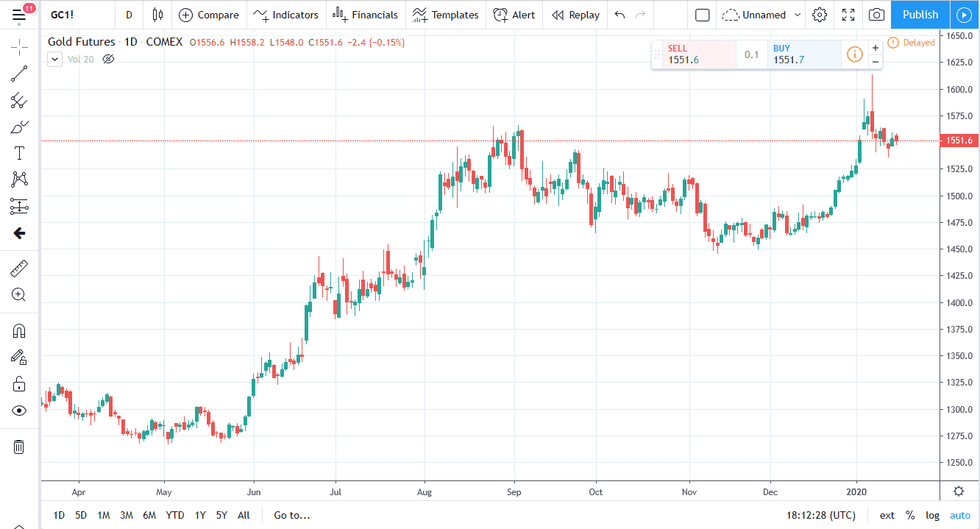The width and height of the screenshot is (980, 529).
Task: Toggle visibility of the Vol 20 indicator
Action: point(108,59)
